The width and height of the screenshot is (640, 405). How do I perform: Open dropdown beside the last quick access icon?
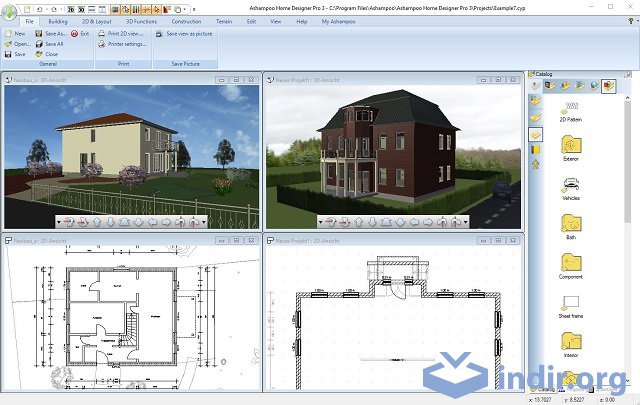click(x=184, y=9)
